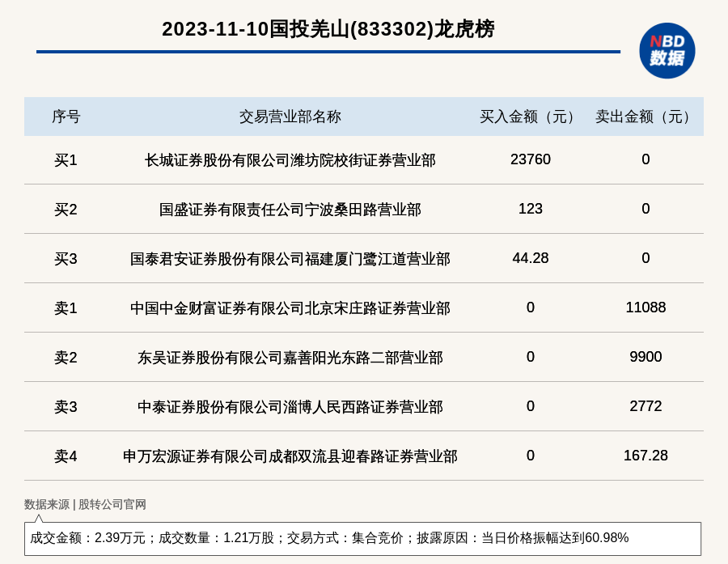Click the 序号 column header
This screenshot has height=564, width=728.
66,117
